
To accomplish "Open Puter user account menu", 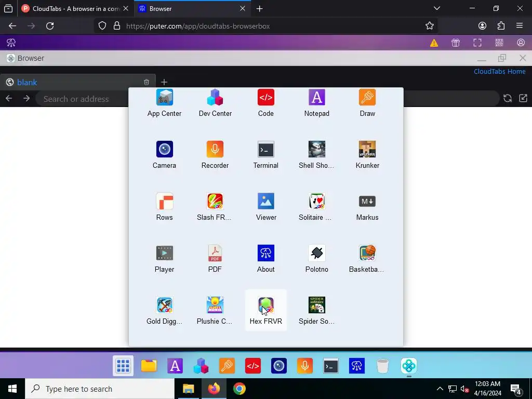I will click(x=521, y=43).
